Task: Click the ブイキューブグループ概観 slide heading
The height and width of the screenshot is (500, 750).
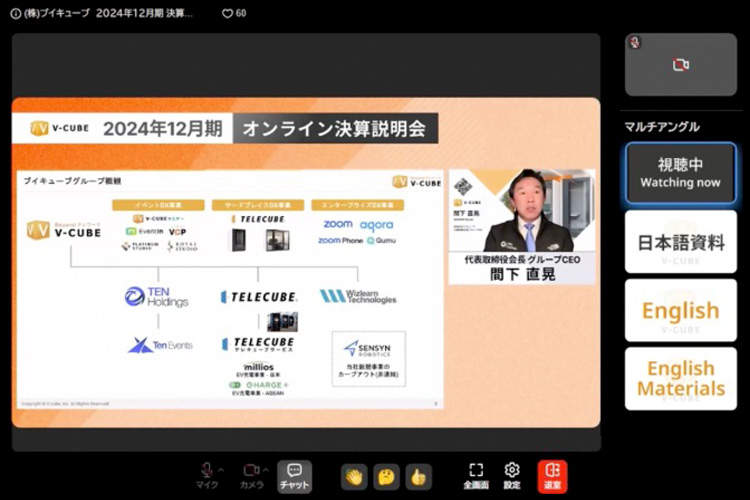Action: pos(72,181)
